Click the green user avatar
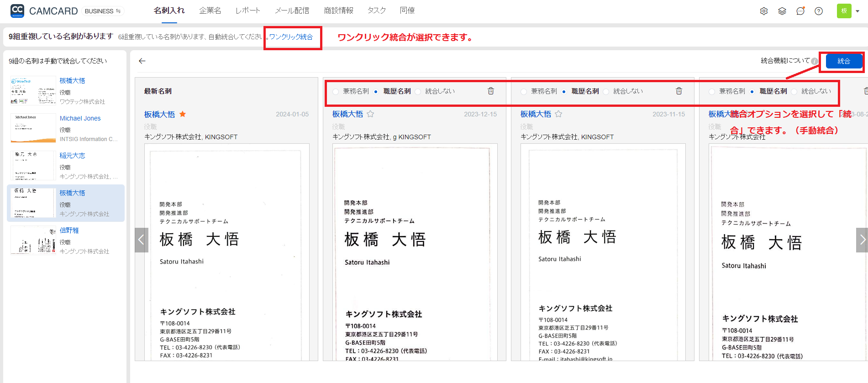This screenshot has width=868, height=383. click(x=844, y=11)
